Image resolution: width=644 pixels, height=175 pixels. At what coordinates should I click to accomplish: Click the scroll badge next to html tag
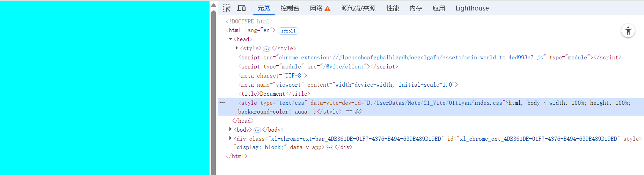click(x=288, y=31)
